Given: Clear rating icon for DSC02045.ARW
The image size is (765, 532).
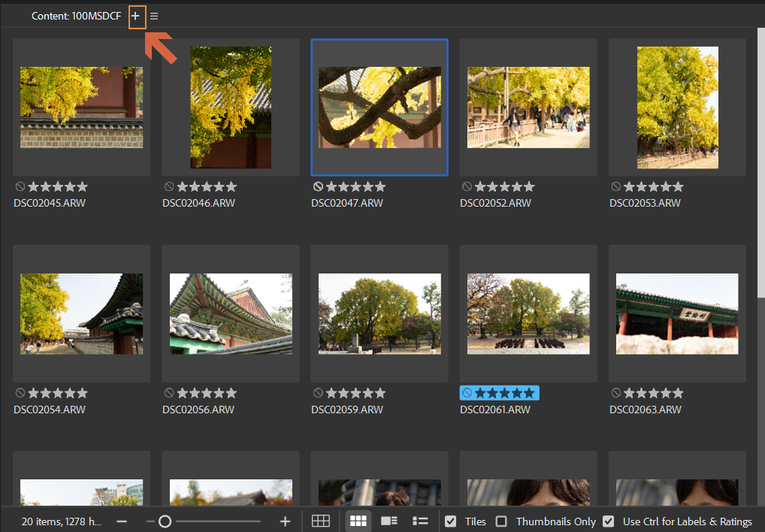Looking at the screenshot, I should [x=20, y=186].
